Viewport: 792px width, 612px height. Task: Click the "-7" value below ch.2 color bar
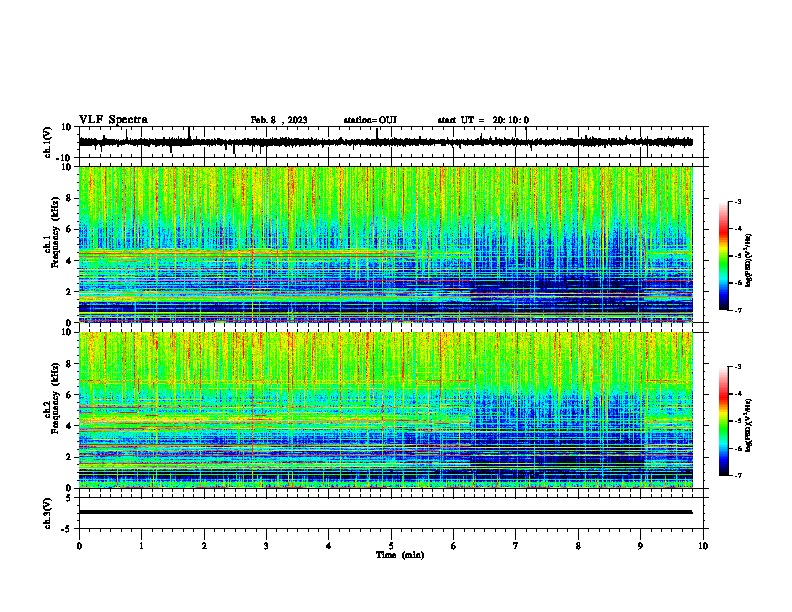pyautogui.click(x=737, y=476)
